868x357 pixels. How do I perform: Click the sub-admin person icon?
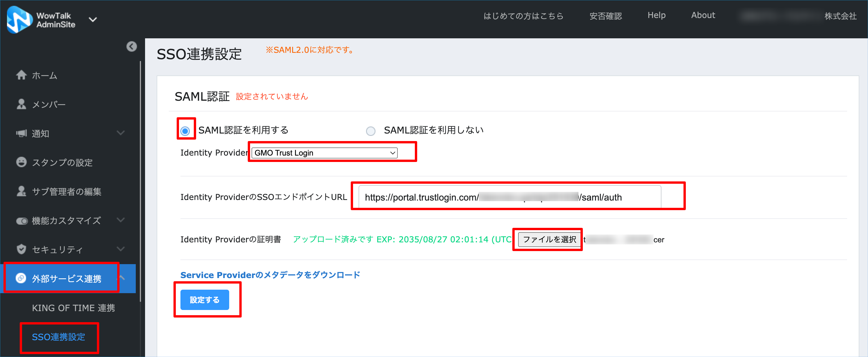tap(21, 191)
